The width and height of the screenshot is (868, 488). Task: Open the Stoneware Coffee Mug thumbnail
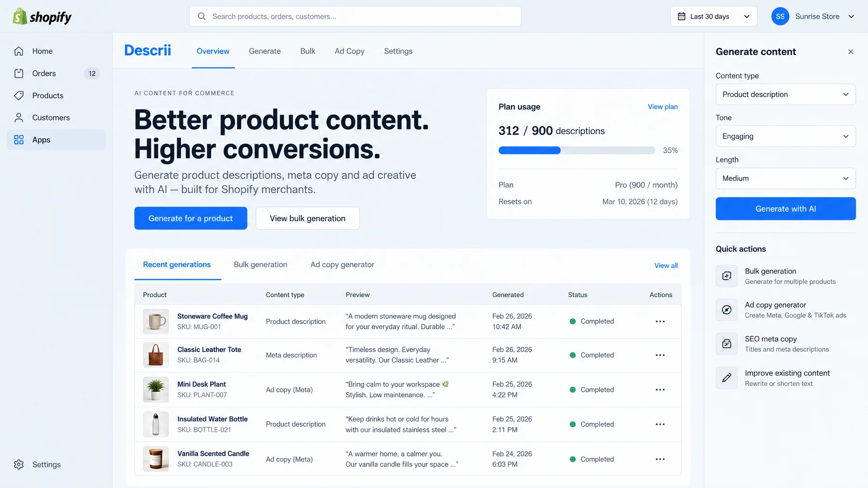point(156,322)
